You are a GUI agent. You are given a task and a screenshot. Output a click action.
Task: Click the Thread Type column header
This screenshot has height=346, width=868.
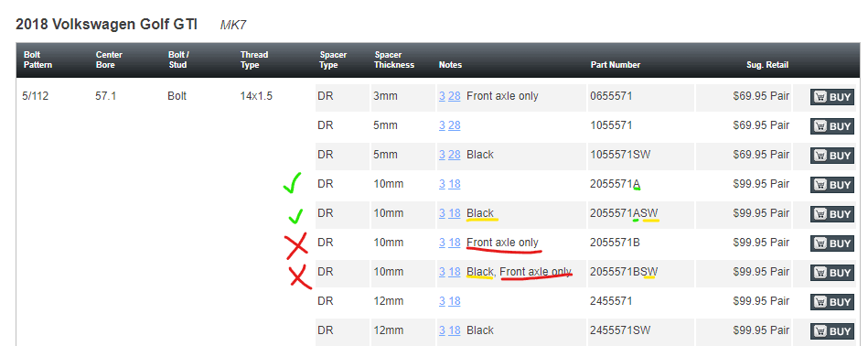point(254,59)
